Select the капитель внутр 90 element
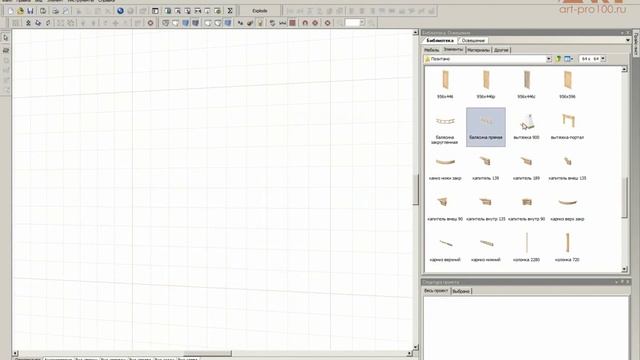The height and width of the screenshot is (360, 640). pyautogui.click(x=527, y=208)
